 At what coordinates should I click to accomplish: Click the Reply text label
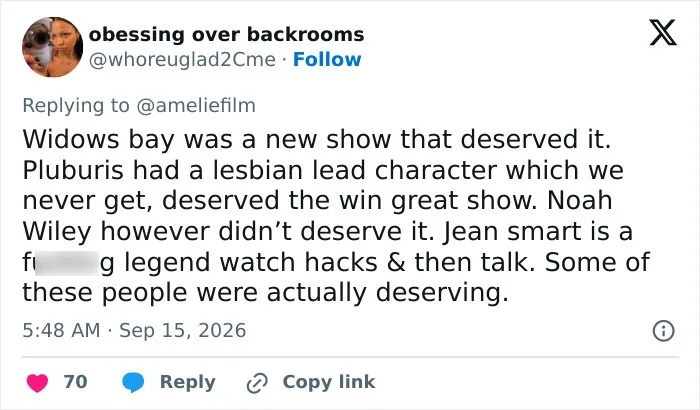188,382
